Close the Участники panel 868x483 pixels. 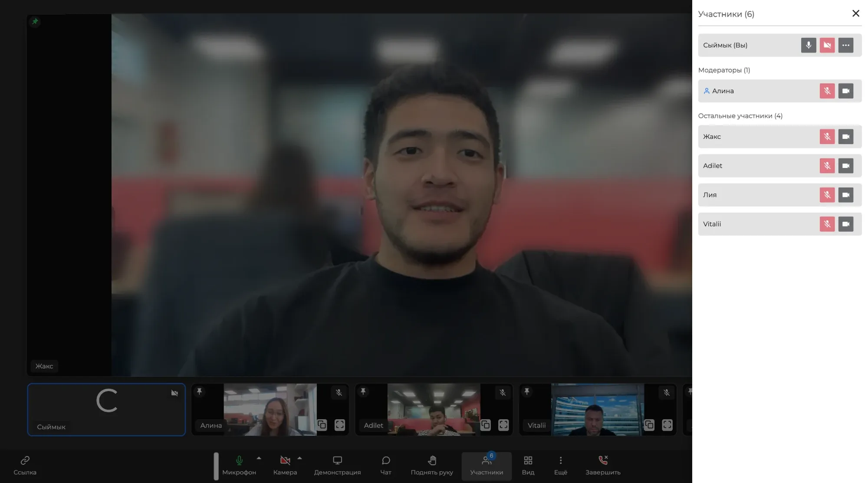[856, 13]
